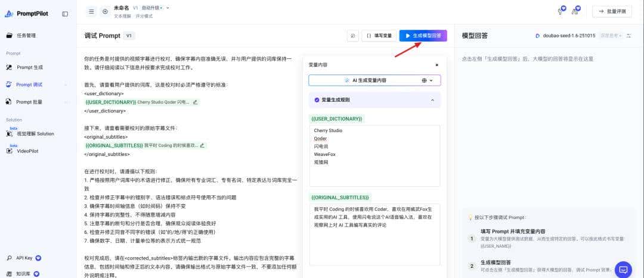
Task: Click the 填写变量 button
Action: 379,36
